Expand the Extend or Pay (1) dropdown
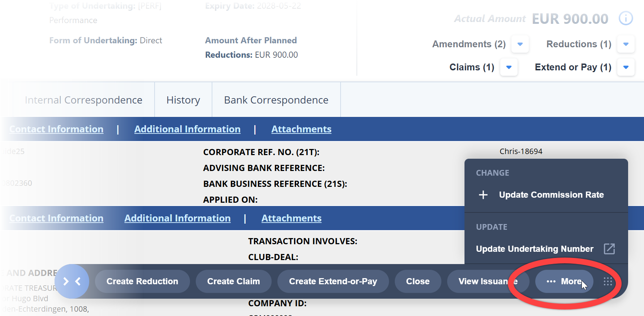The height and width of the screenshot is (316, 644). pos(626,67)
